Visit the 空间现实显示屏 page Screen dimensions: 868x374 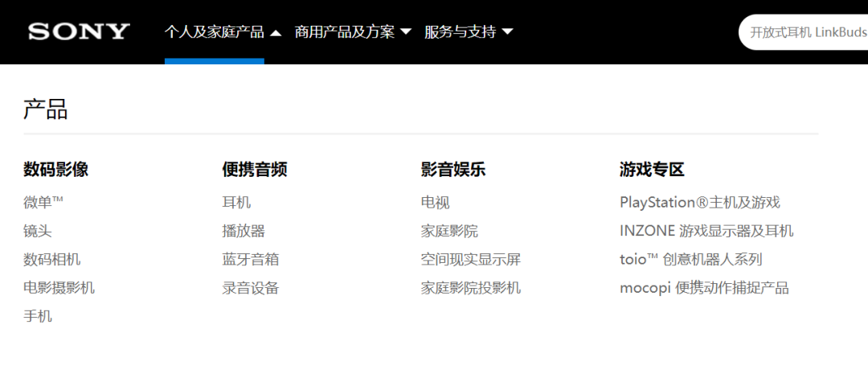[471, 259]
